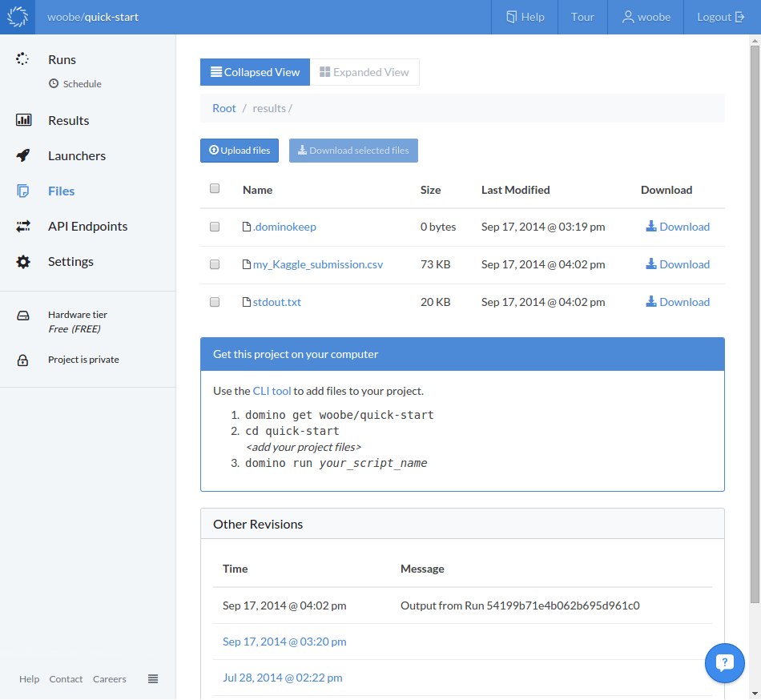Switch to Expanded View

point(364,71)
